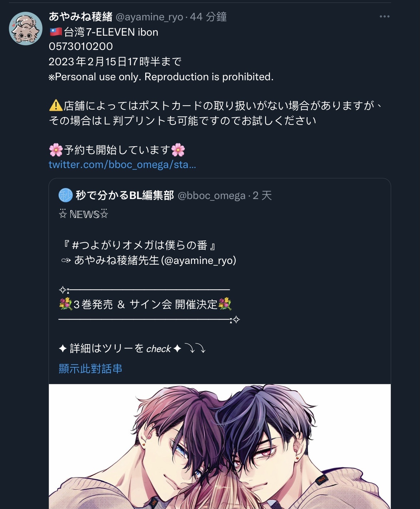Open the 44 分鐘 timestamp link
The image size is (420, 509).
208,17
